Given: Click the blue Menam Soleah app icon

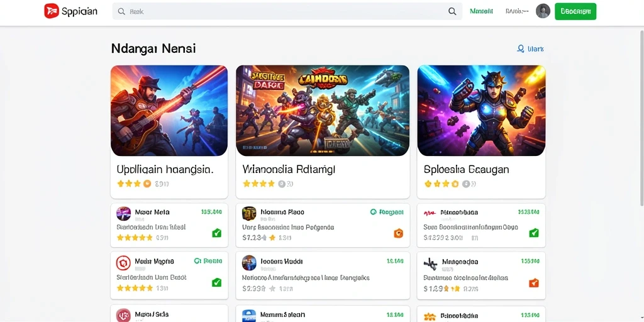Looking at the screenshot, I should [249, 316].
